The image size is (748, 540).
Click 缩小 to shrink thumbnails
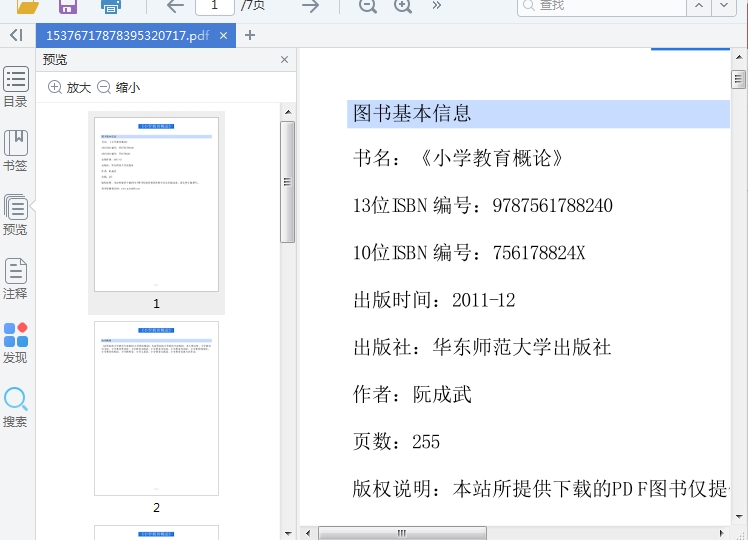coord(118,87)
